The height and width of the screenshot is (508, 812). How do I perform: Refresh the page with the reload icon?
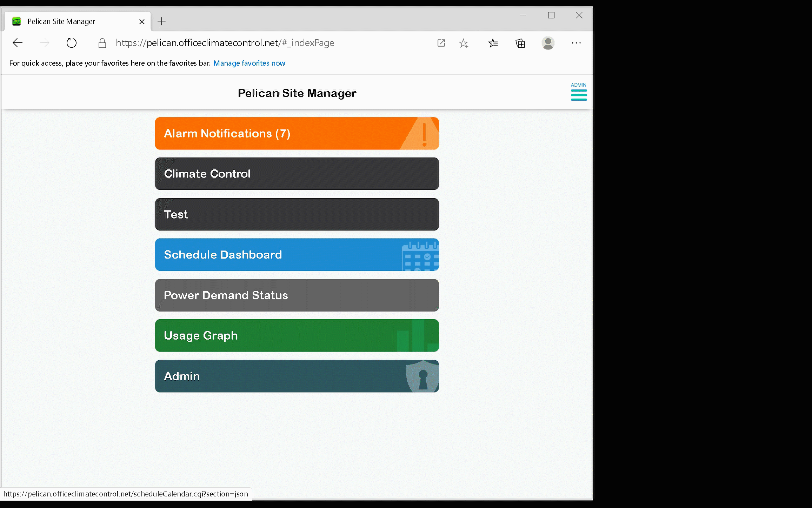pyautogui.click(x=71, y=43)
